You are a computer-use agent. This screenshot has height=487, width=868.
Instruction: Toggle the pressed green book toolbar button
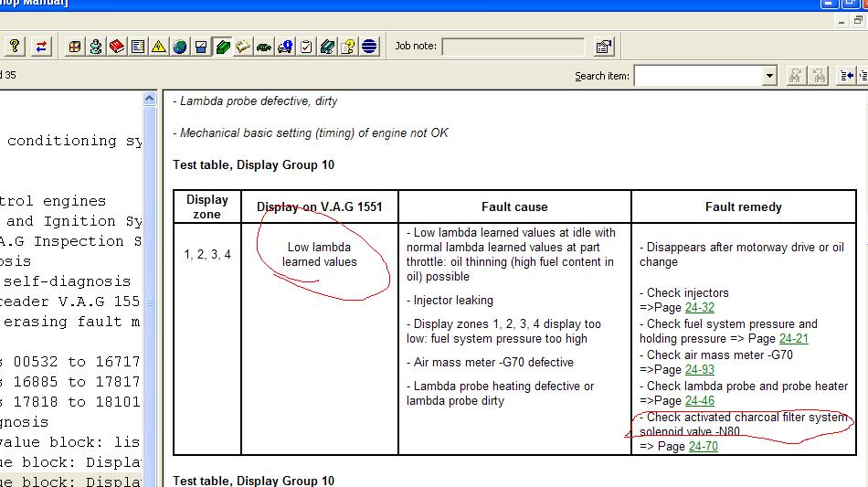(x=222, y=47)
